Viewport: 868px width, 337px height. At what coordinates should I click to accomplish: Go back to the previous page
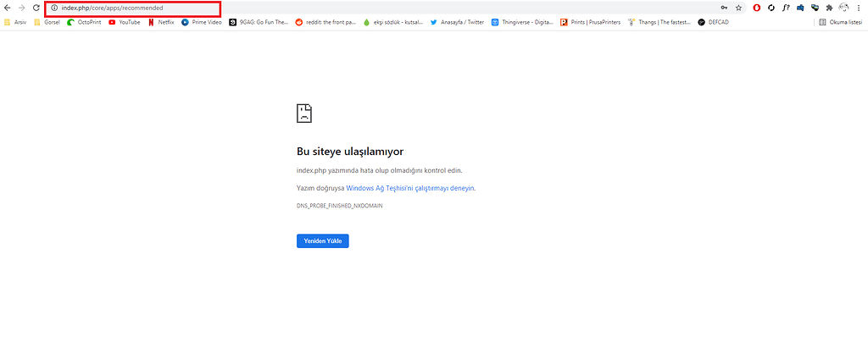tap(7, 8)
